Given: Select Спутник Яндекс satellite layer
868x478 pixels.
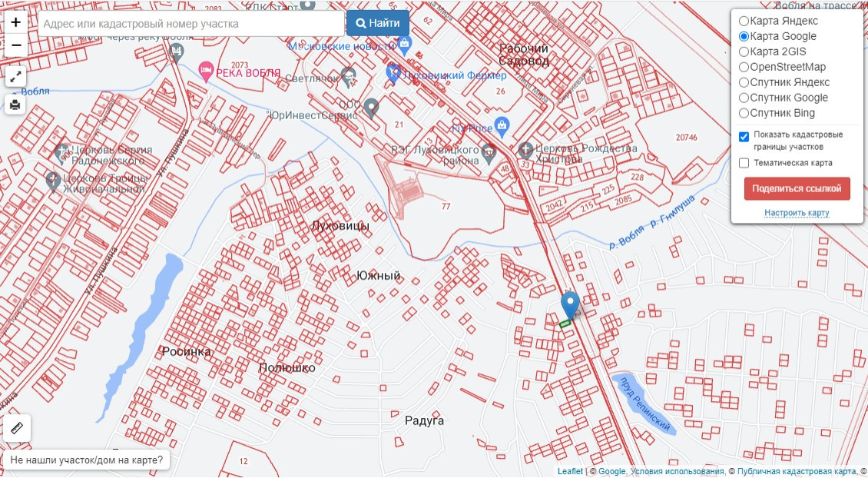Looking at the screenshot, I should point(744,82).
